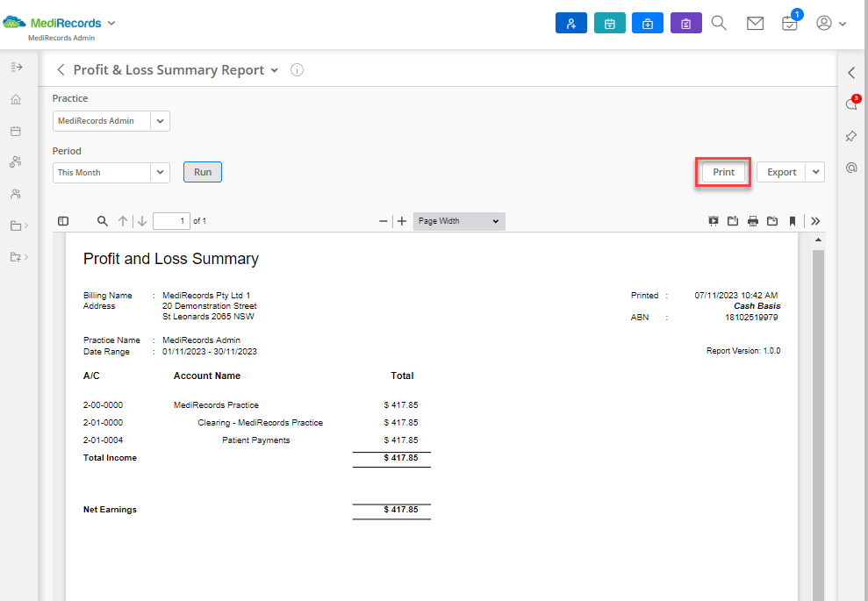Click the Patient Payments account name

click(x=255, y=440)
